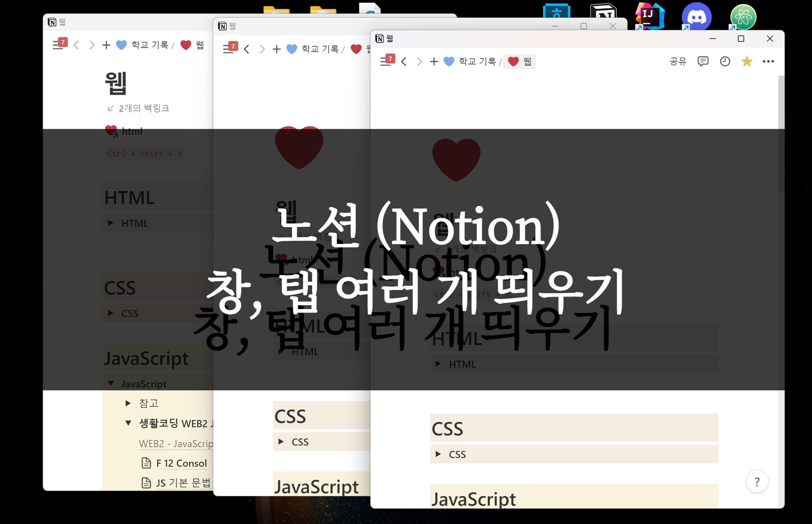Open Discord desktop shortcut icon
The height and width of the screenshot is (524, 812).
696,16
